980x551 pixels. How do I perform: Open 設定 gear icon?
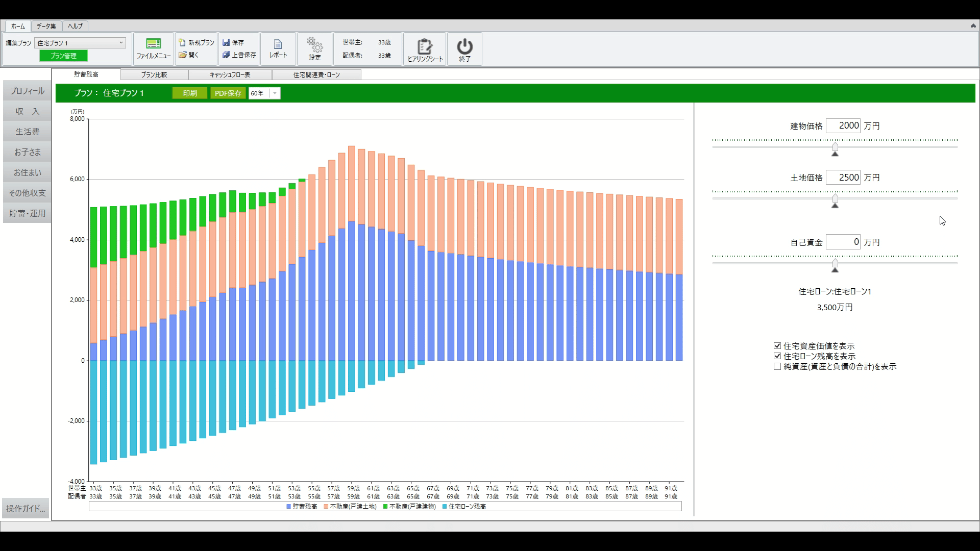pos(315,45)
